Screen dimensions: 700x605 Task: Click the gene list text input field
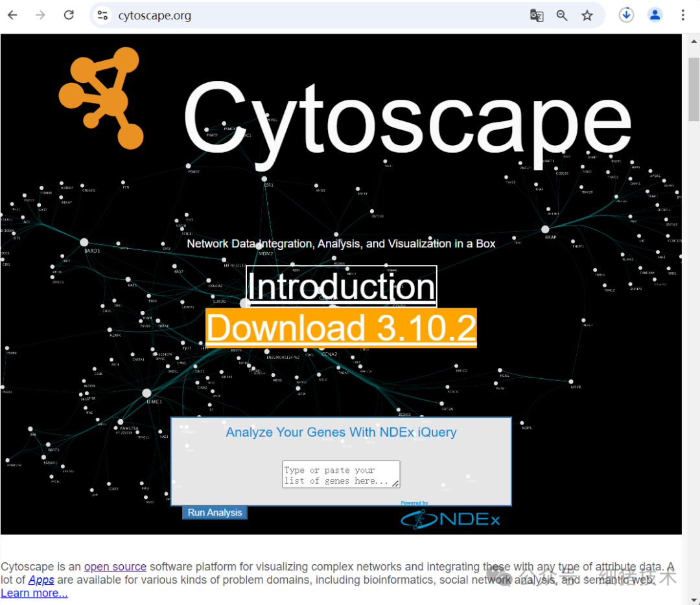[x=341, y=474]
